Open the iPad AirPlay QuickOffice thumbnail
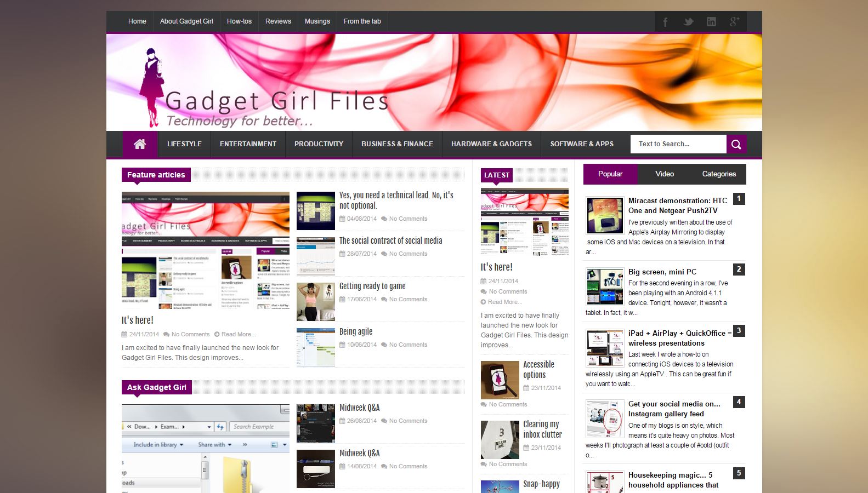Viewport: 868px width, 493px height. (x=605, y=348)
